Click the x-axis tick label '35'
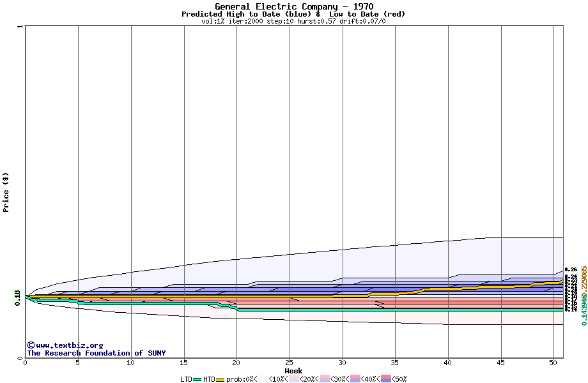Screen dimensions: 588x383 click(394, 363)
